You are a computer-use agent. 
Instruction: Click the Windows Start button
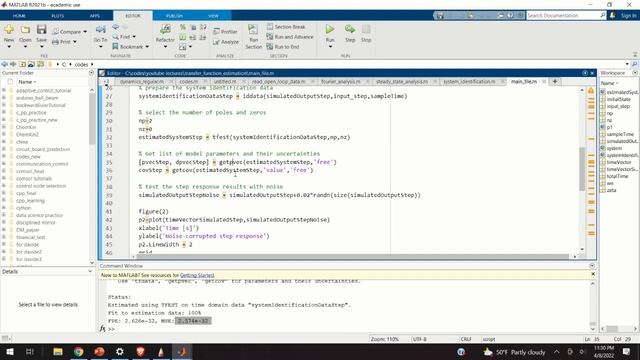(10, 351)
